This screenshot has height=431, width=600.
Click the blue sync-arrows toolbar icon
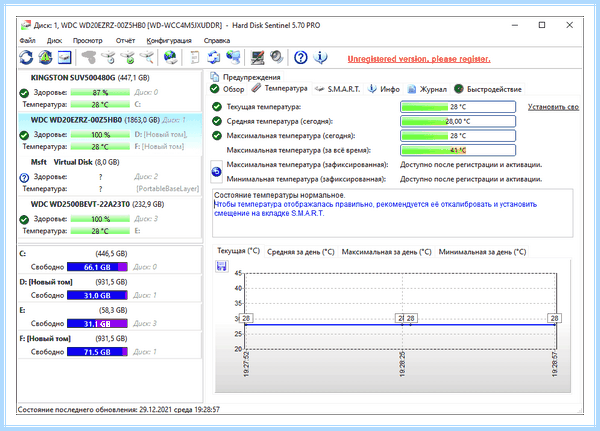tap(214, 57)
